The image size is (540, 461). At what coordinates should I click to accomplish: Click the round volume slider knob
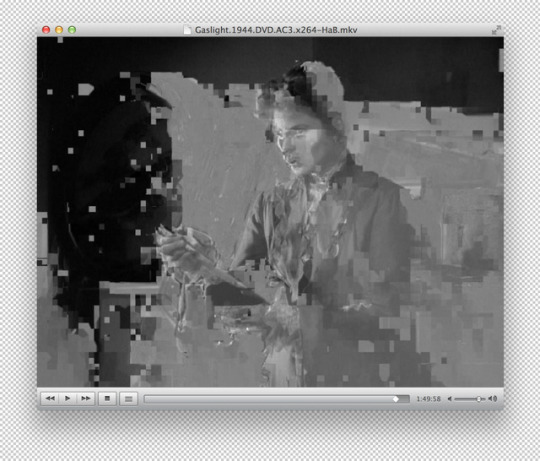pyautogui.click(x=478, y=399)
